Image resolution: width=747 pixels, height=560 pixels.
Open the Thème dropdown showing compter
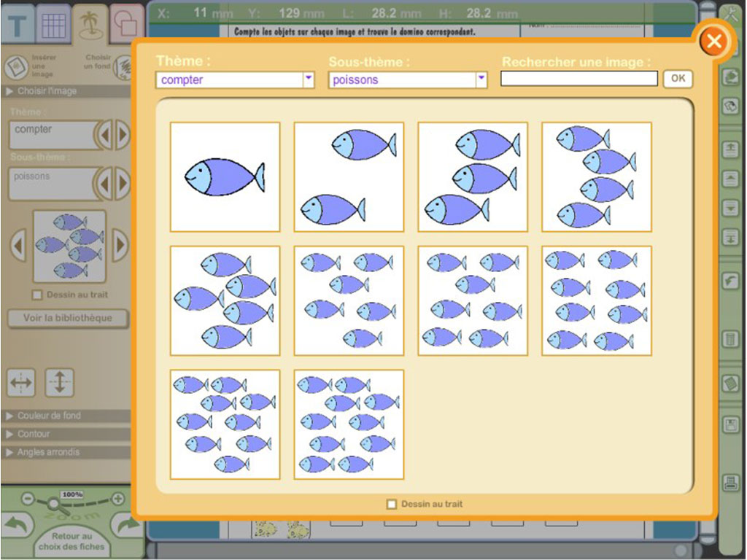308,79
